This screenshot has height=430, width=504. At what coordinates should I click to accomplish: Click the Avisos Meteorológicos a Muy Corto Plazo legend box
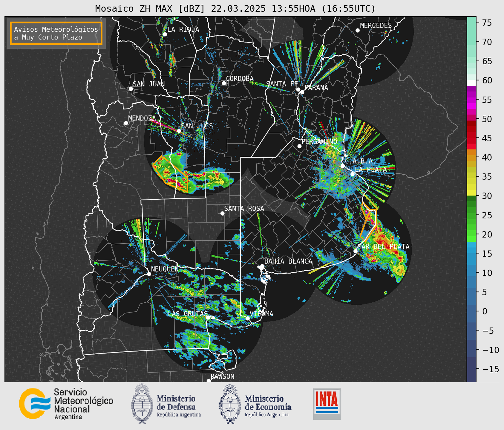(x=56, y=33)
